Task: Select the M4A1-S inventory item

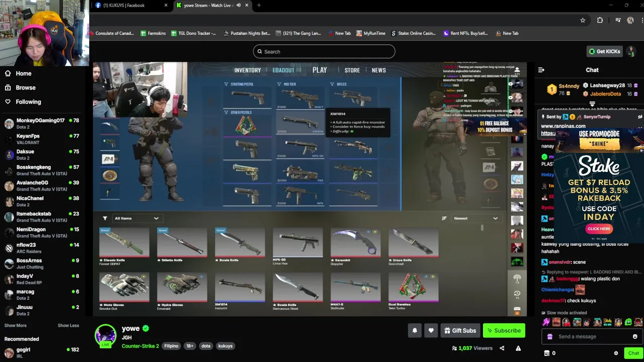Action: tap(355, 291)
